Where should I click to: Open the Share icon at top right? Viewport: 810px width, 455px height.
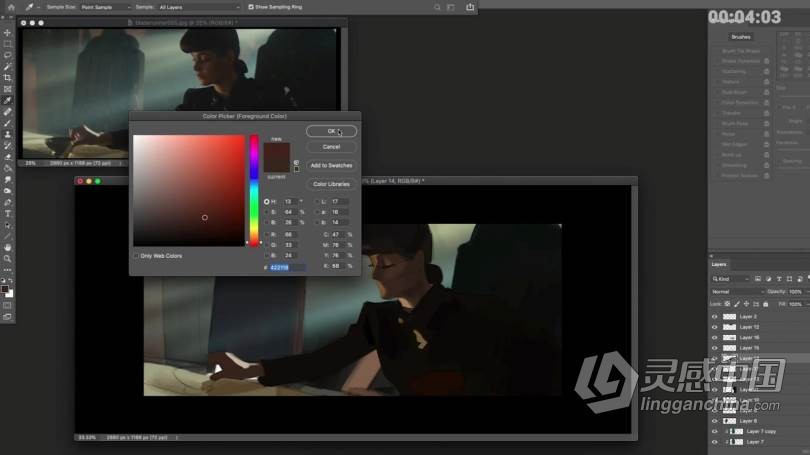[x=470, y=7]
